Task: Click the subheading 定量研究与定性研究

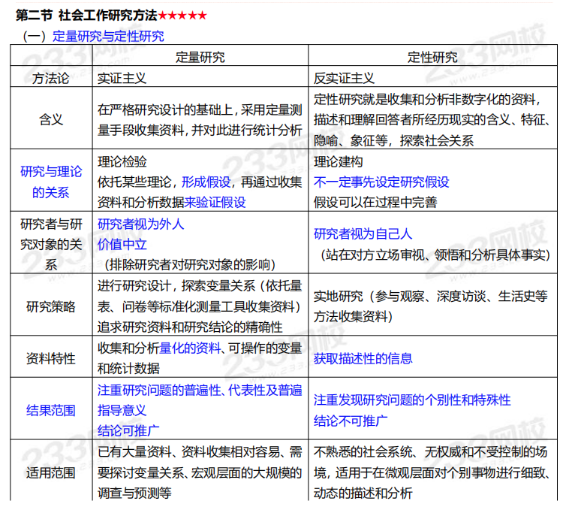Action: click(108, 36)
